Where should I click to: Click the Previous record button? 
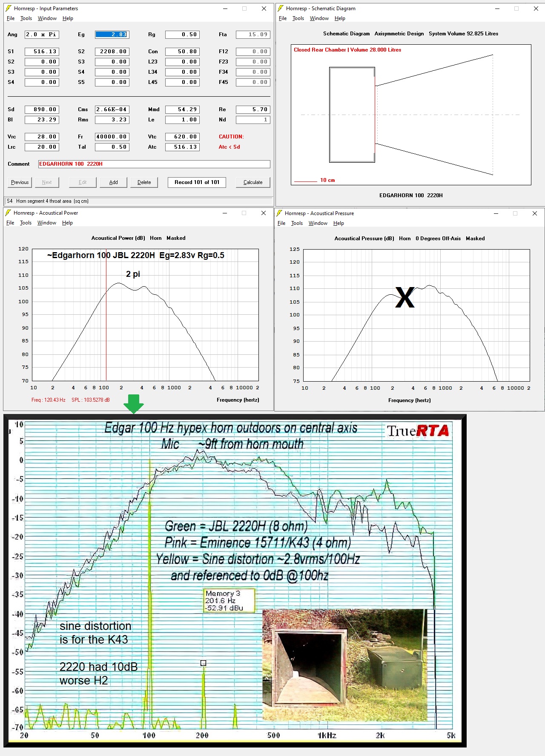point(20,182)
